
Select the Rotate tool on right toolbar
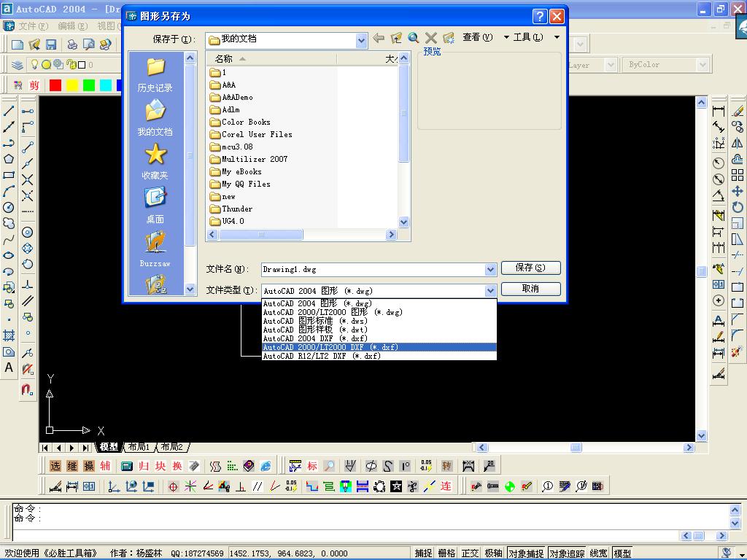tap(738, 208)
